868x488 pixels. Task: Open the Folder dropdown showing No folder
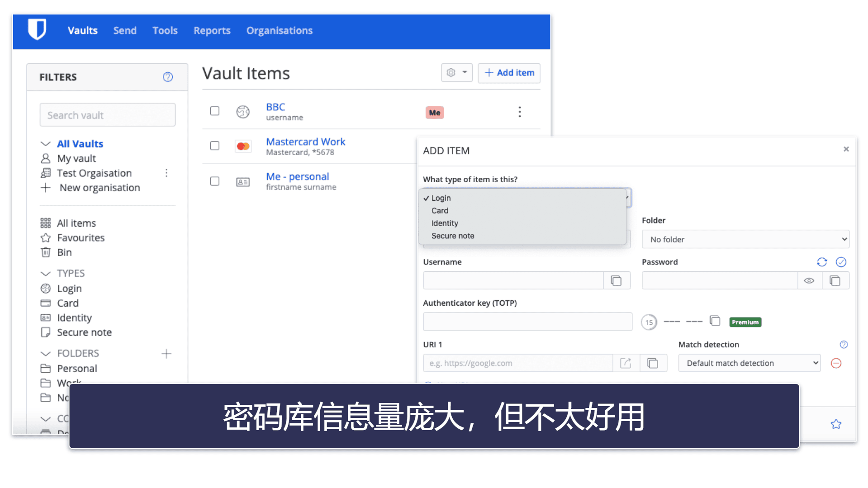click(x=745, y=239)
